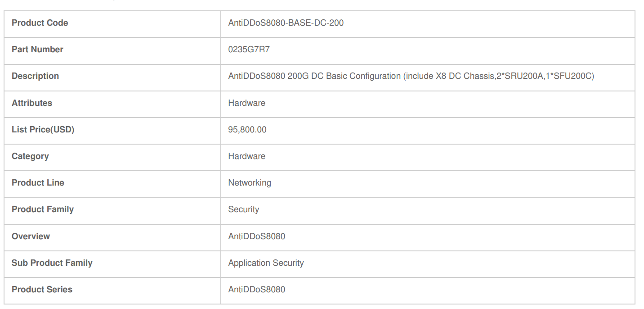The height and width of the screenshot is (309, 644).
Task: Select part number 0235G7R7
Action: (249, 50)
